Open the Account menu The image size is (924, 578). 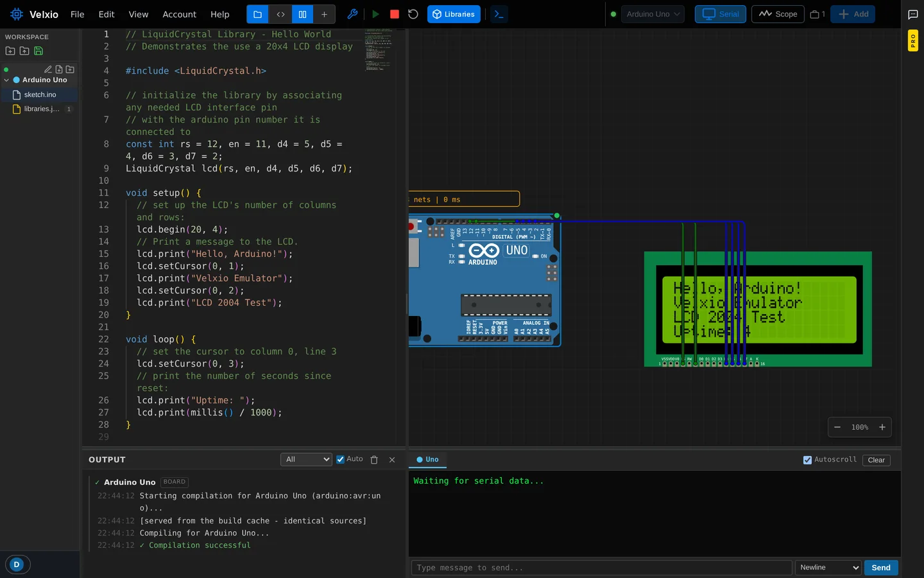[x=180, y=14]
